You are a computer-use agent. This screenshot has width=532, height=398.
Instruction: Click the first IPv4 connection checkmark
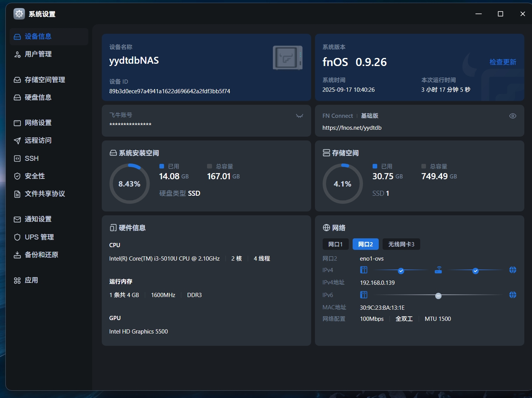tap(401, 271)
